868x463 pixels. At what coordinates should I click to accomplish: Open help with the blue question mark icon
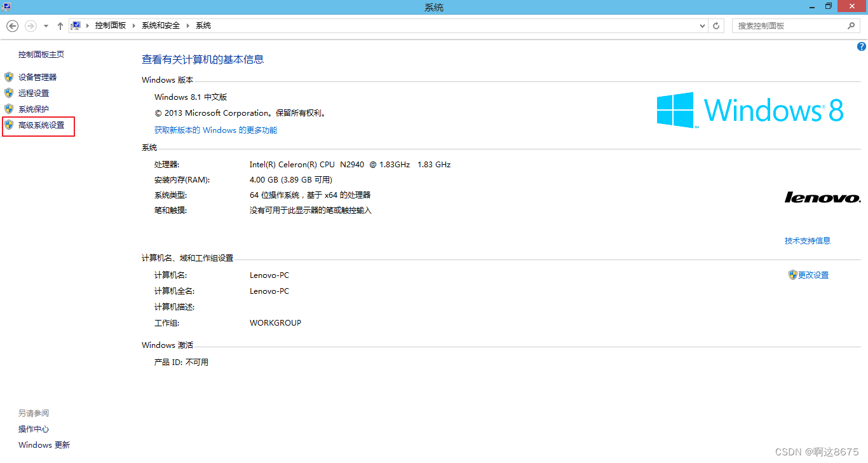[x=862, y=46]
